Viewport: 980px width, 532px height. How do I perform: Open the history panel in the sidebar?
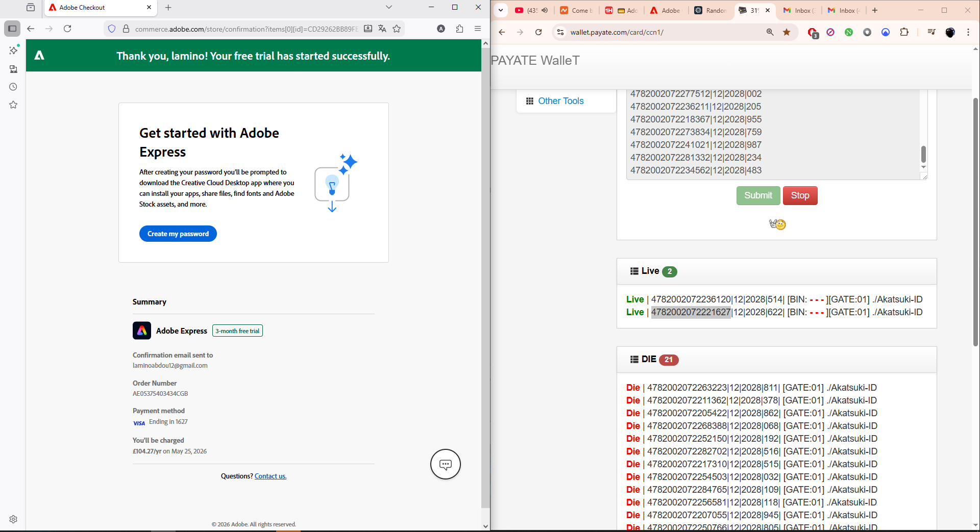tap(13, 87)
